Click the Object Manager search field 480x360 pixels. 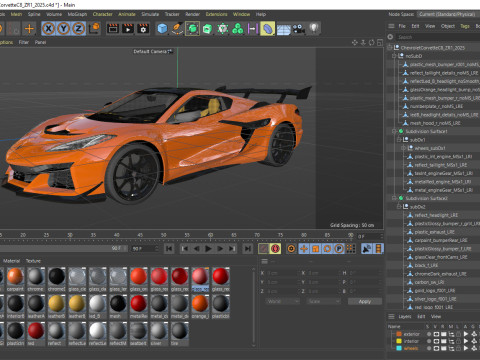pyautogui.click(x=437, y=37)
